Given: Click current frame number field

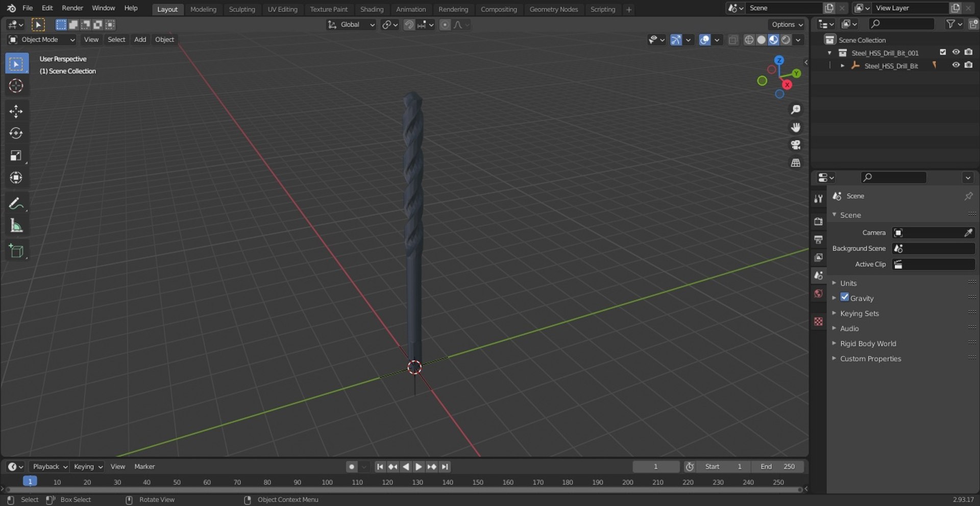Looking at the screenshot, I should pyautogui.click(x=656, y=467).
